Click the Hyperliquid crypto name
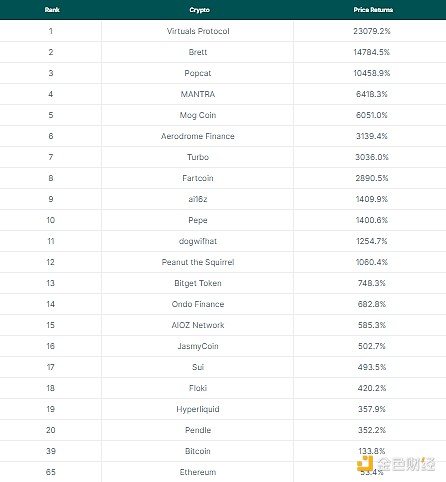The image size is (446, 482). (x=198, y=409)
